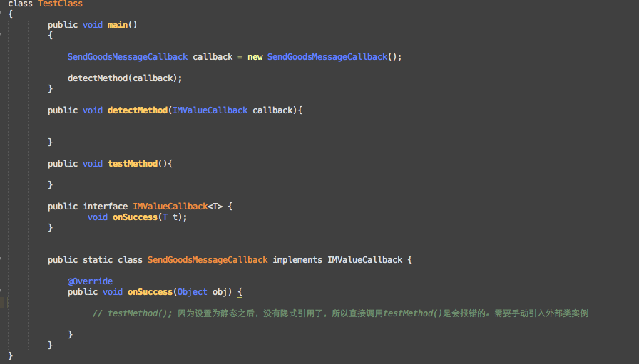Image resolution: width=639 pixels, height=364 pixels.
Task: Click the <T> generic after IMValueCallback
Action: pyautogui.click(x=215, y=207)
